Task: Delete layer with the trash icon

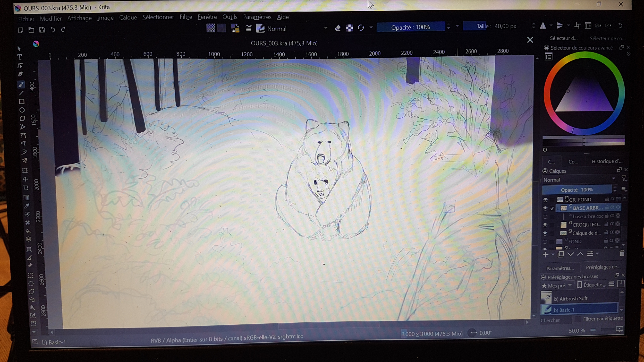Action: (x=622, y=254)
